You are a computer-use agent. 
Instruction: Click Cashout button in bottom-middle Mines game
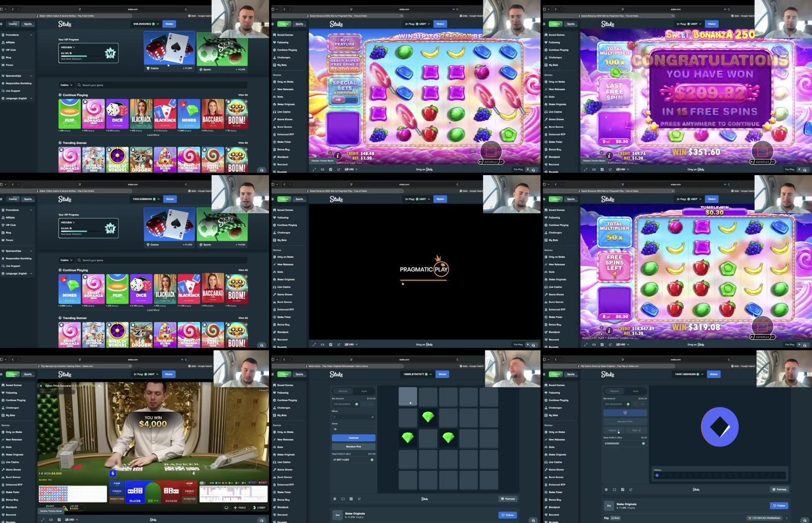point(353,438)
